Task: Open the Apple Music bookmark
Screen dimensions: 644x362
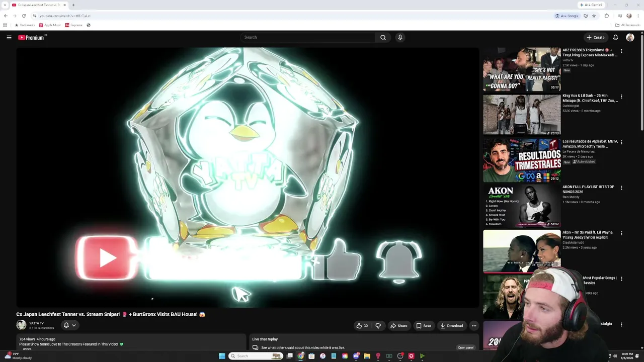Action: tap(50, 25)
